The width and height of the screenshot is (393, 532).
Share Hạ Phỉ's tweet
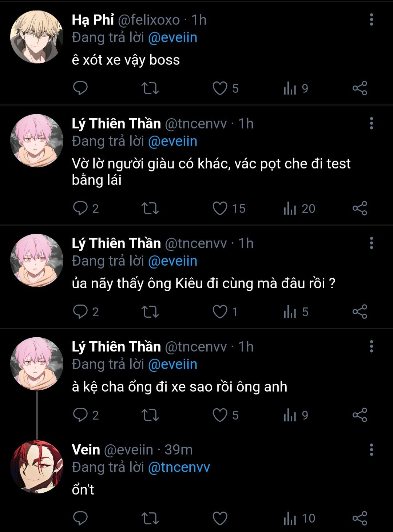click(360, 88)
